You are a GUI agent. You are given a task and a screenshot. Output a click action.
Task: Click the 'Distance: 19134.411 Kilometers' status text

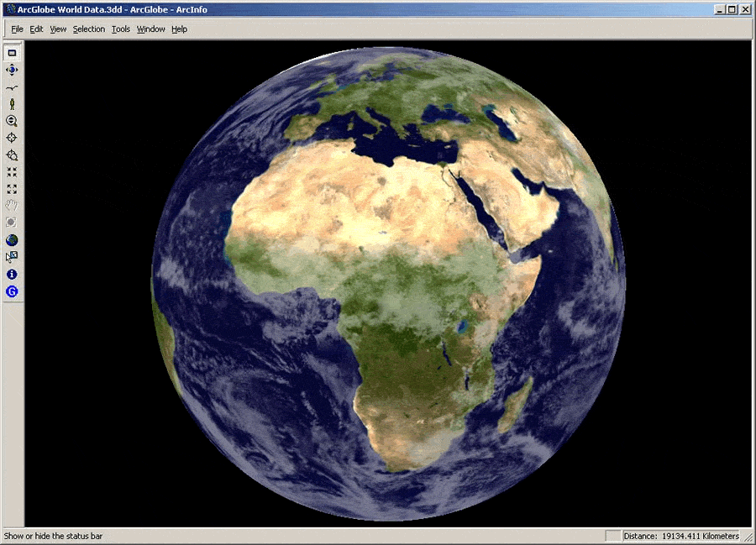click(680, 536)
